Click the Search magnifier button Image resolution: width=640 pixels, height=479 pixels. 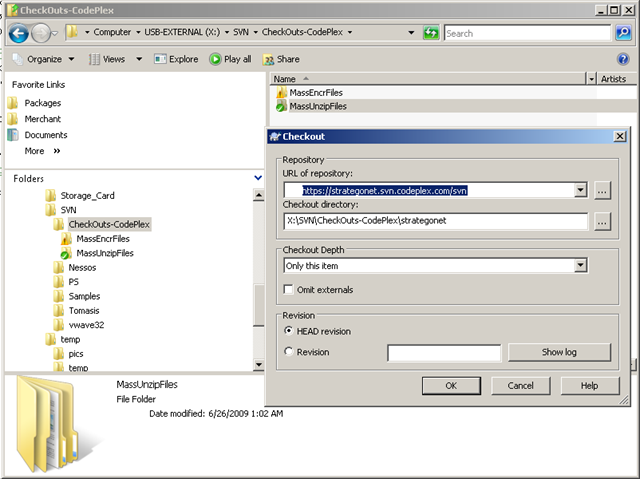pyautogui.click(x=623, y=33)
